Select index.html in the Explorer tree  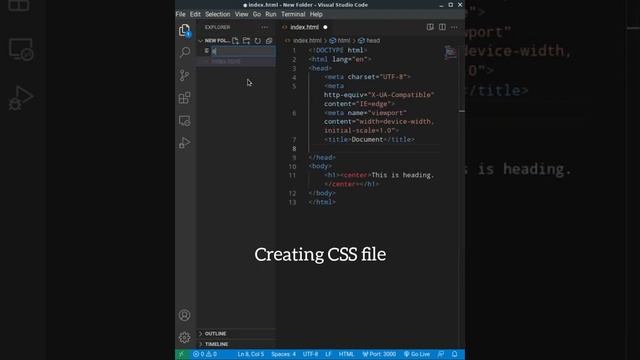pos(225,62)
